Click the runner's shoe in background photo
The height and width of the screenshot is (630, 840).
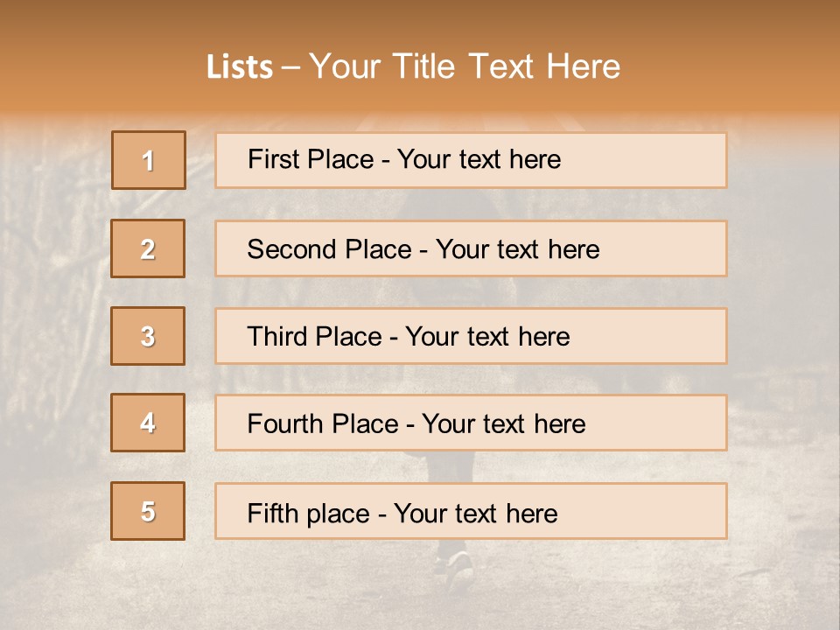pos(459,570)
